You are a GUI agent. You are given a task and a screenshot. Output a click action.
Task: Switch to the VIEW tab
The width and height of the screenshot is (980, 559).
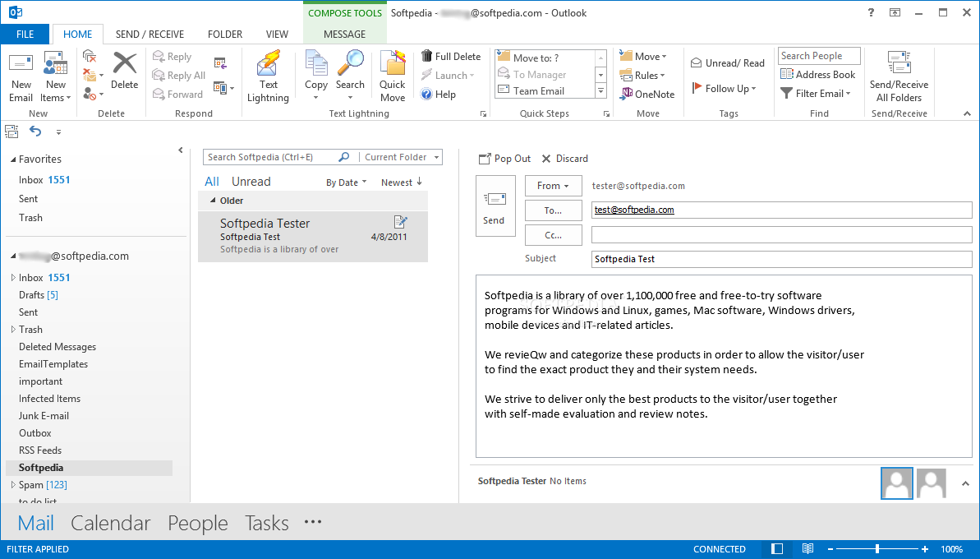[x=277, y=35]
